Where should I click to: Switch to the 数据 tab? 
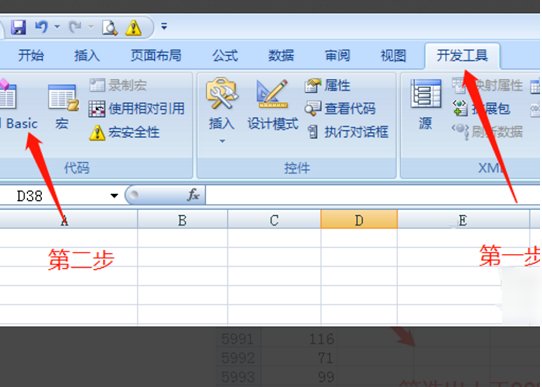click(281, 56)
